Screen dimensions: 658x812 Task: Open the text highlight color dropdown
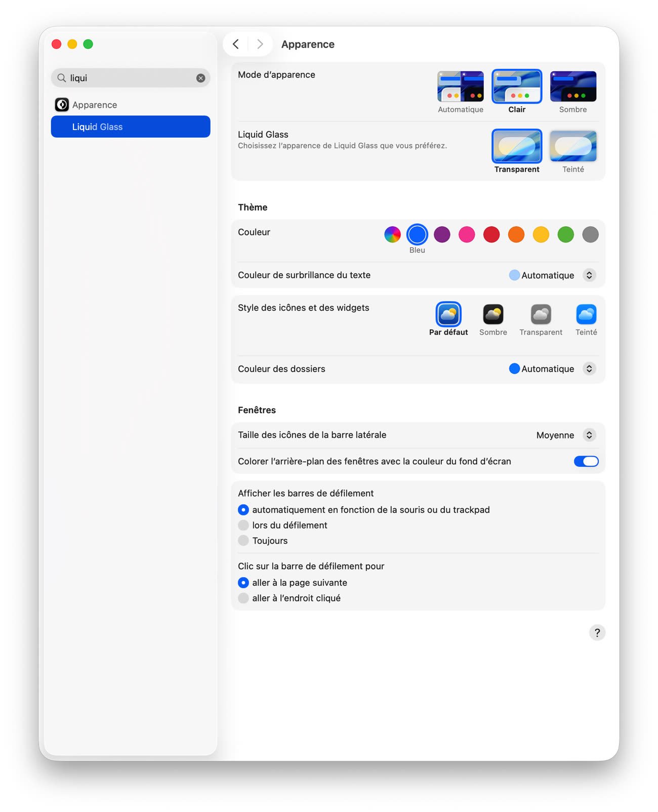(589, 275)
